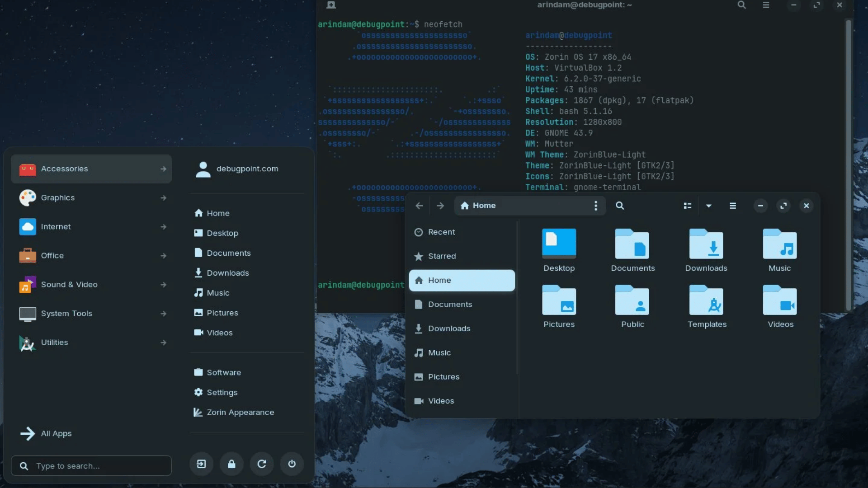This screenshot has width=868, height=488.
Task: Expand Graphics submenu arrow
Action: 163,198
